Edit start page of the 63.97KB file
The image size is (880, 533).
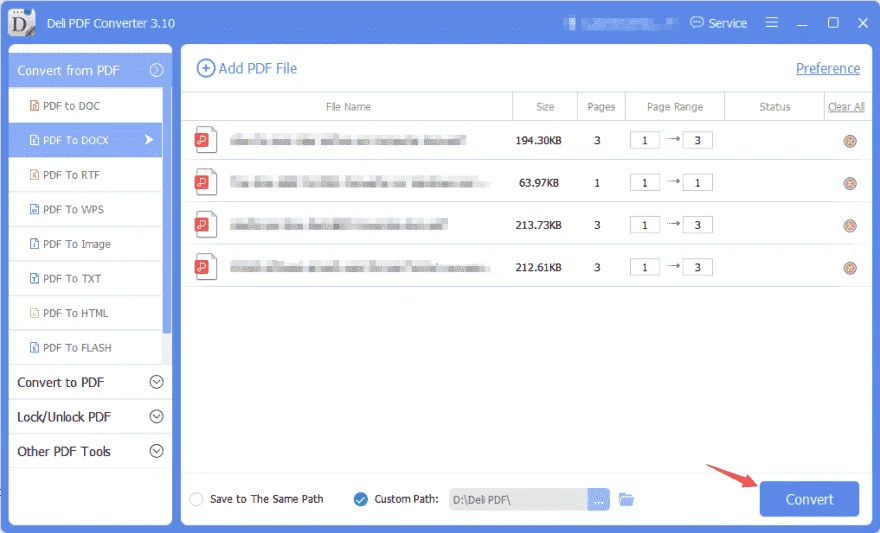(645, 182)
